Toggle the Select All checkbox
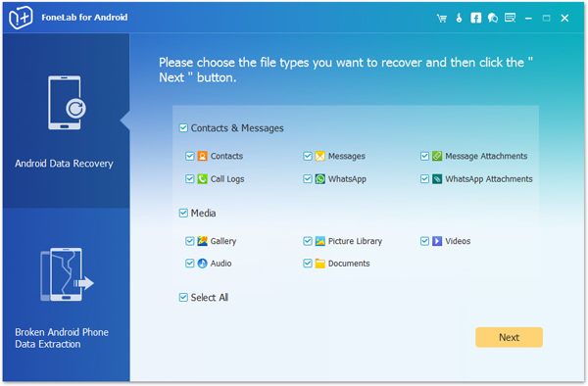The width and height of the screenshot is (588, 386). [x=183, y=298]
